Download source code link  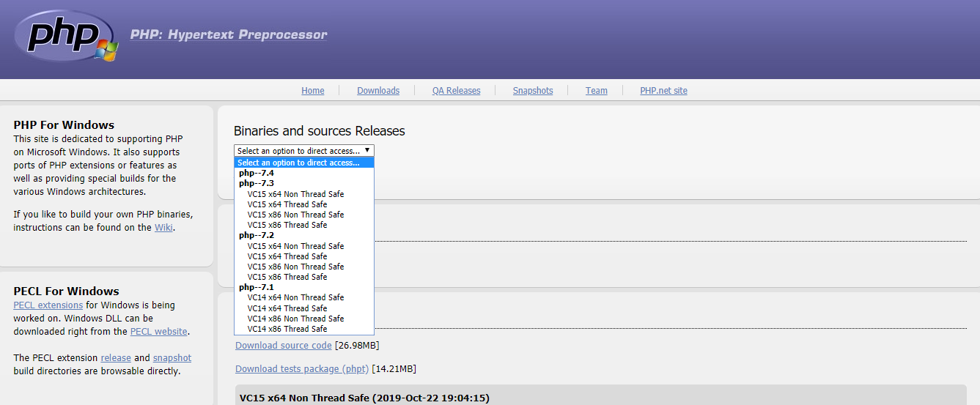284,346
